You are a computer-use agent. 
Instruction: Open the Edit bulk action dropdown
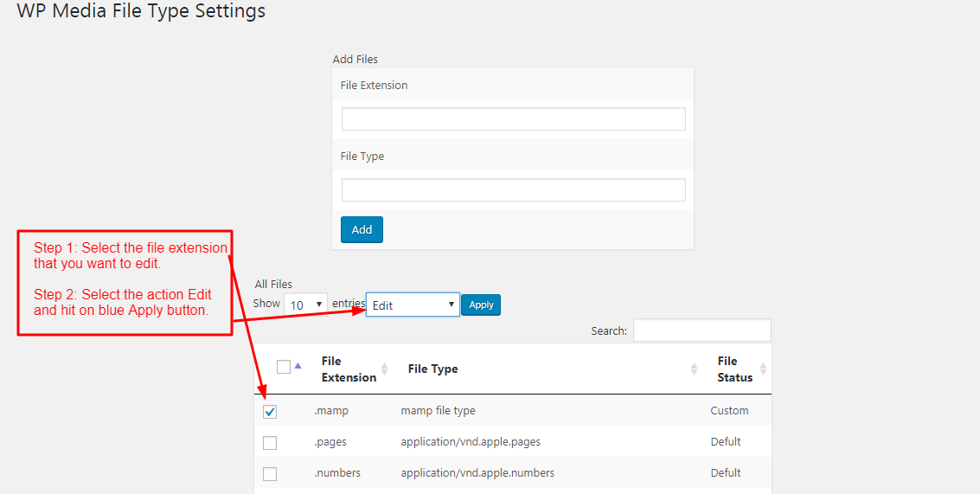click(x=413, y=305)
